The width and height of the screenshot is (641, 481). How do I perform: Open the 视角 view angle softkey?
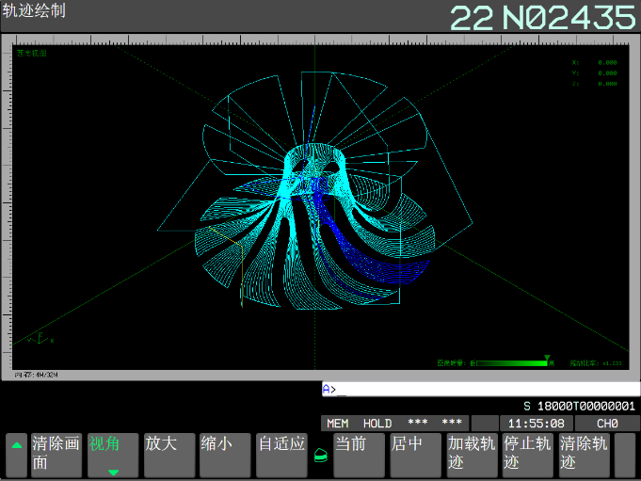112,455
